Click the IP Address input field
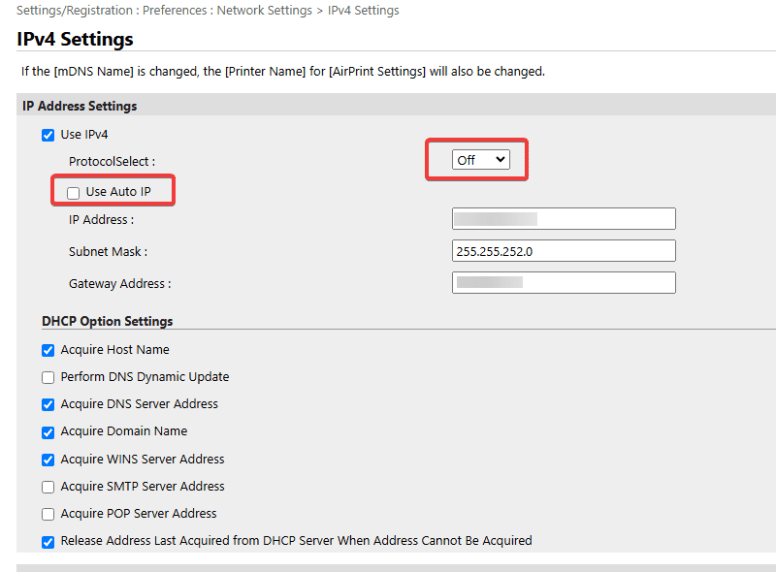776x572 pixels. click(564, 219)
